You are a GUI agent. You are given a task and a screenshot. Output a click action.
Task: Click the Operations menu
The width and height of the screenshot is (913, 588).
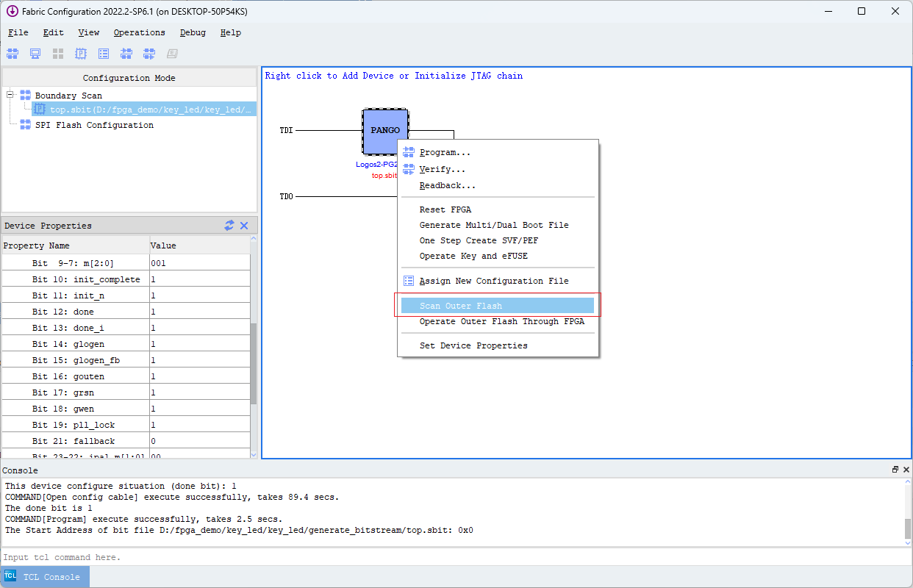click(x=139, y=32)
